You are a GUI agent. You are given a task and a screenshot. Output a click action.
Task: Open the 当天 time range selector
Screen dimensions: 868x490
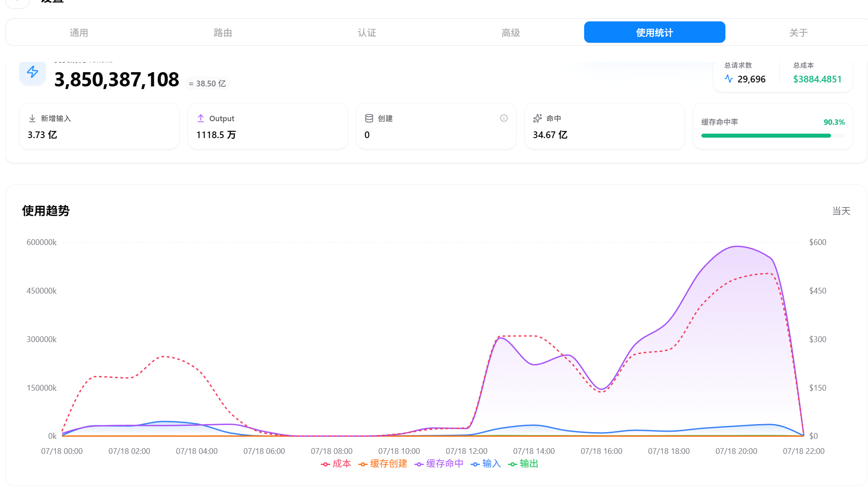point(841,211)
